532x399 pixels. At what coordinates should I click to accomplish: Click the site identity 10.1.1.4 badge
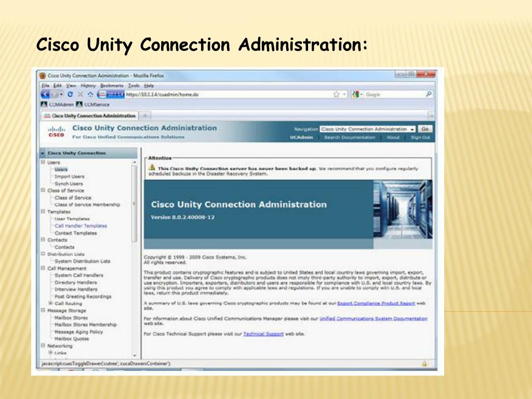[111, 95]
